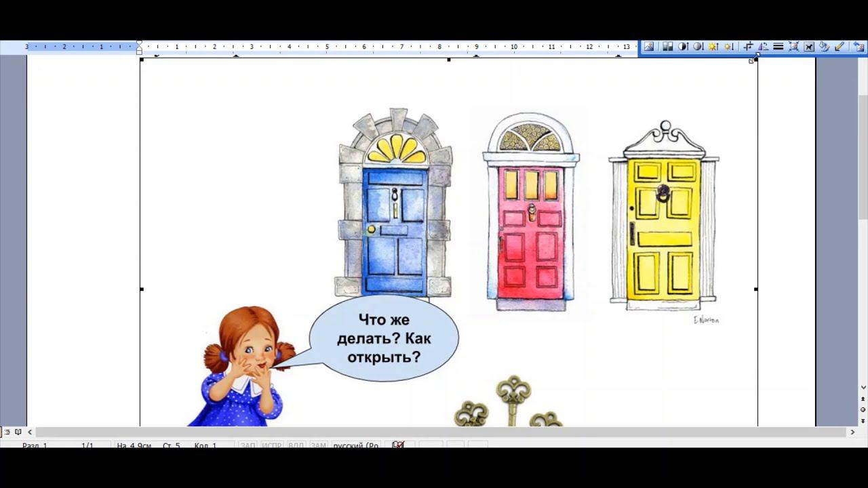Select the pink door picture
The image size is (868, 488).
pyautogui.click(x=531, y=211)
